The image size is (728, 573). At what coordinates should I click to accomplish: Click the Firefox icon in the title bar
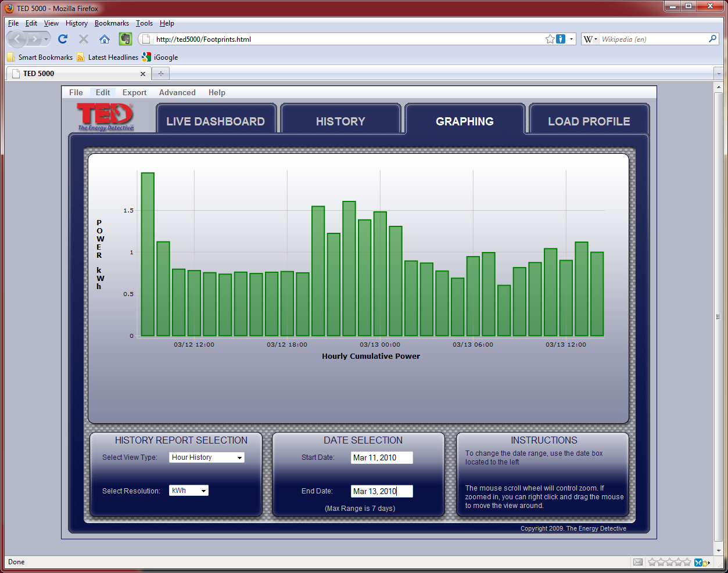(x=9, y=8)
